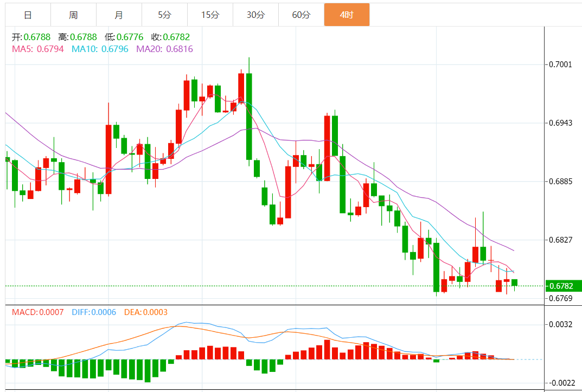
Task: Click the MACD:0.0007 indicator label
Action: (x=38, y=312)
